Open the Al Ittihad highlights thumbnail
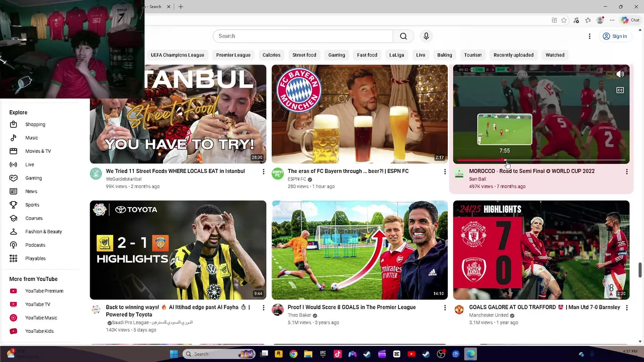This screenshot has height=362, width=644. click(x=178, y=250)
